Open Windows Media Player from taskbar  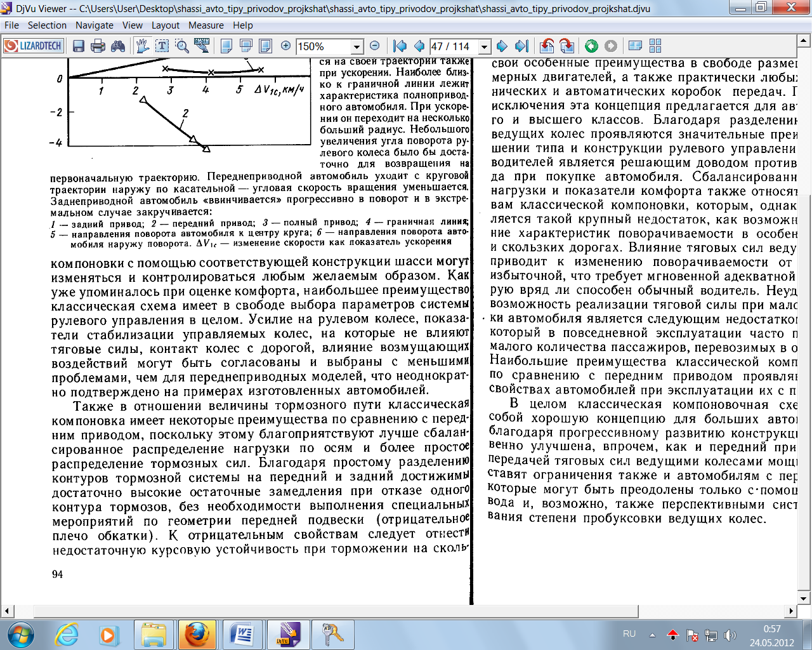click(x=108, y=635)
